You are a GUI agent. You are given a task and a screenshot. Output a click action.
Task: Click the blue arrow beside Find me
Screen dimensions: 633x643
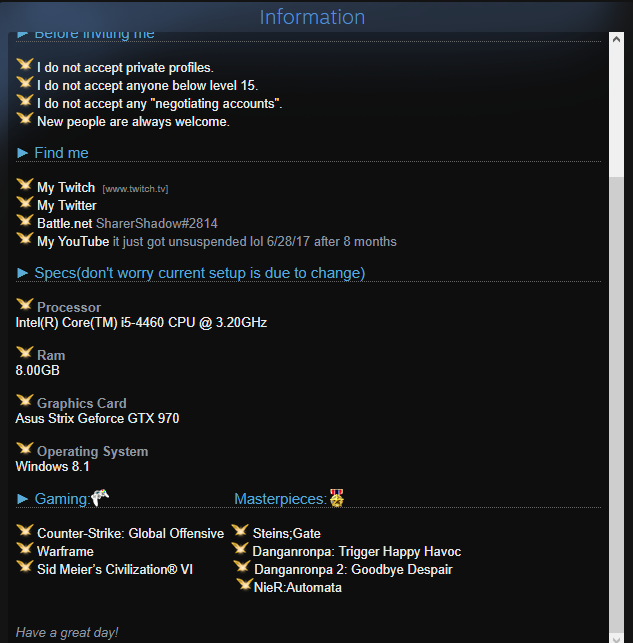click(23, 153)
